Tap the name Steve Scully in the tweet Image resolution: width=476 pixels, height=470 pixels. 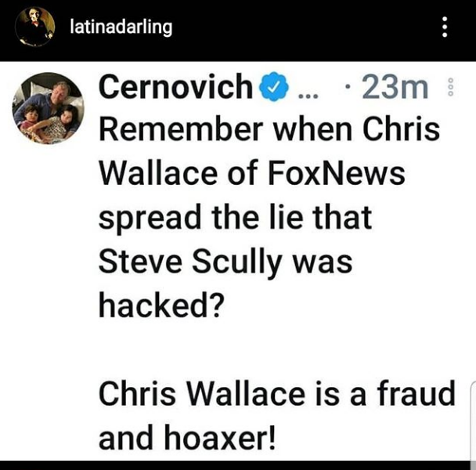click(x=190, y=262)
